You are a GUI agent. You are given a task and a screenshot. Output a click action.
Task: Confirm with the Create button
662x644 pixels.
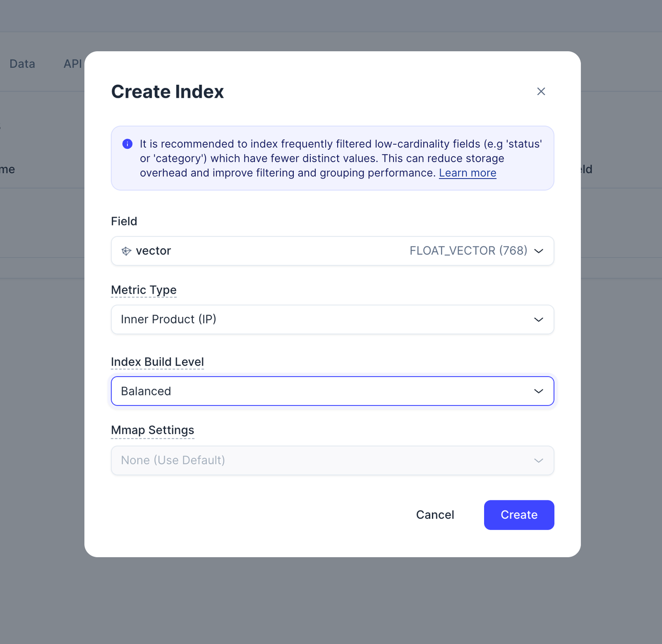pyautogui.click(x=519, y=515)
